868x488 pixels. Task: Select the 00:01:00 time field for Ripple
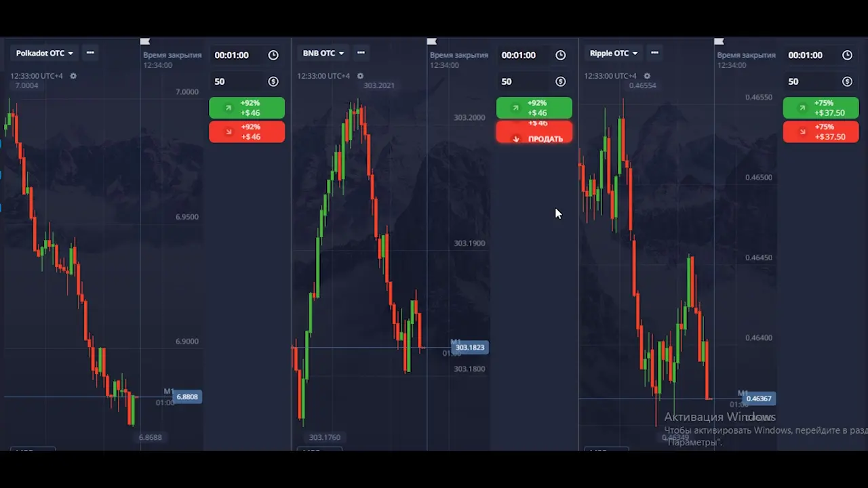[x=810, y=56]
